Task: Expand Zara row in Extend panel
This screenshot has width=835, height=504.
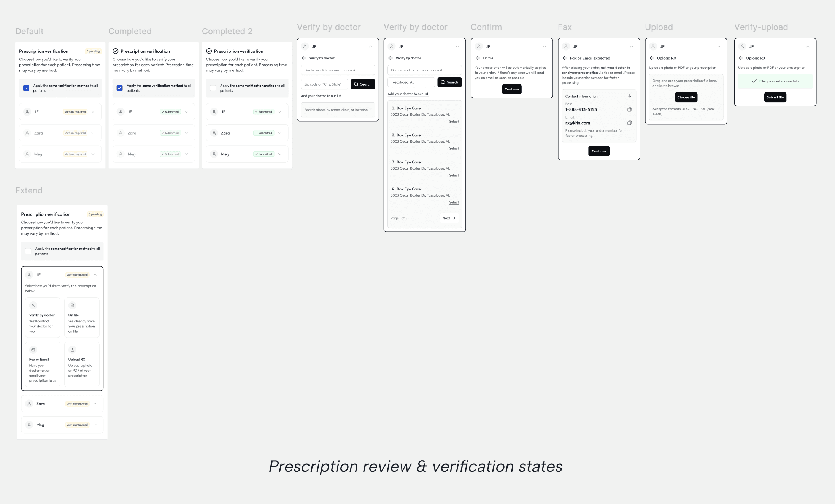Action: tap(95, 404)
